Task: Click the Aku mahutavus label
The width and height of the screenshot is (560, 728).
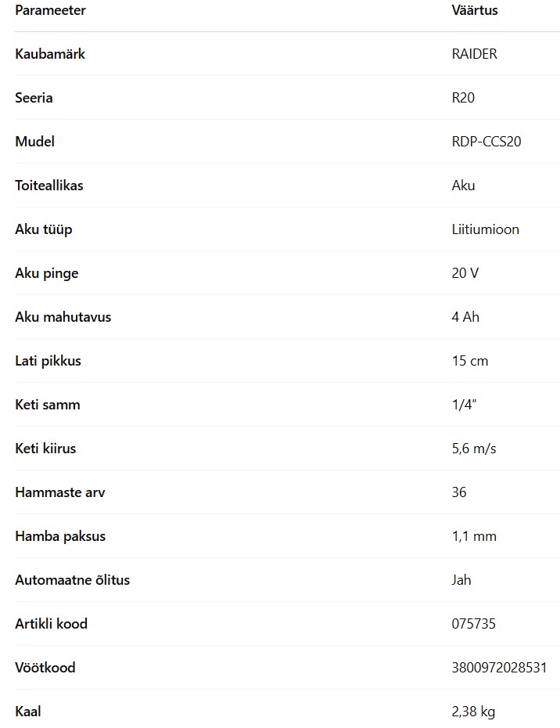Action: coord(63,317)
